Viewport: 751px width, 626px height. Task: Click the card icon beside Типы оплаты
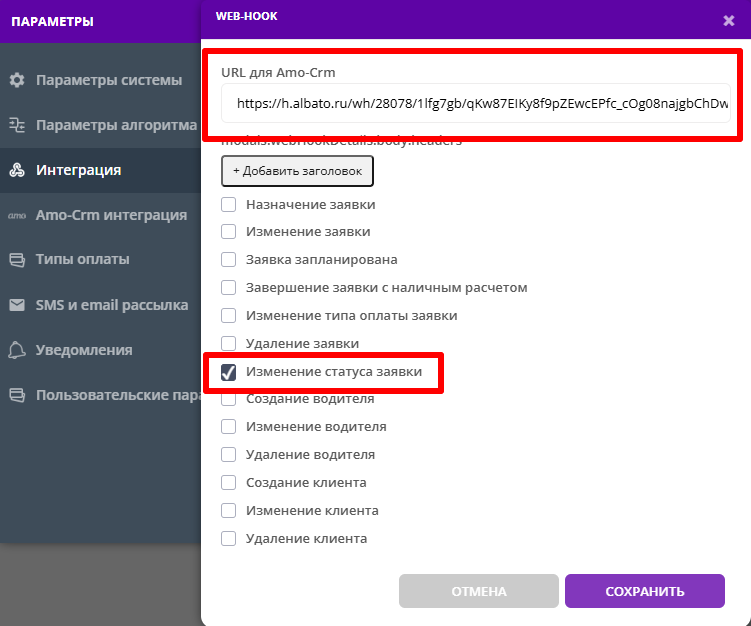point(16,260)
